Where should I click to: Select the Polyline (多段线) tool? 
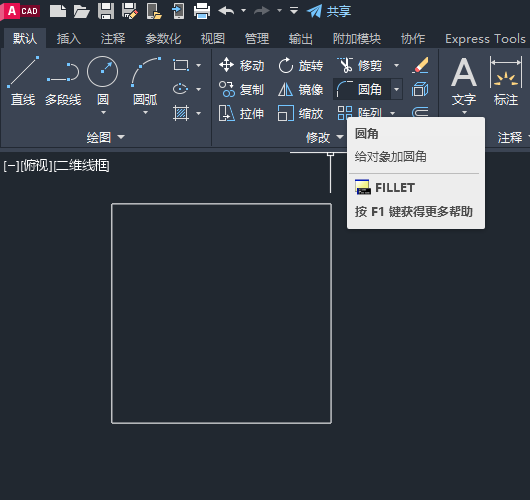(x=63, y=81)
